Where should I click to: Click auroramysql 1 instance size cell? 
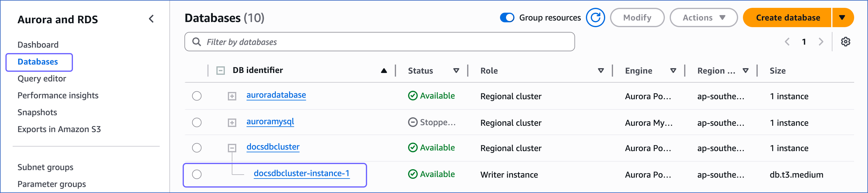[x=789, y=123]
